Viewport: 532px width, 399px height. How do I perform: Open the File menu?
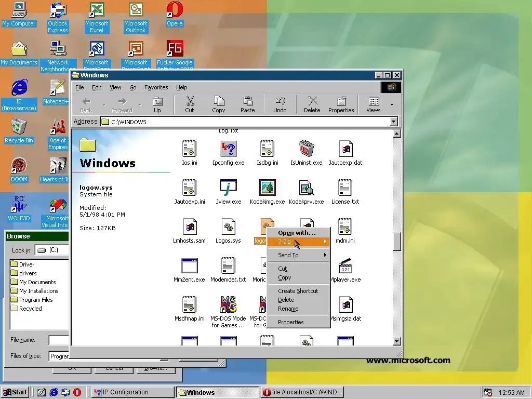pyautogui.click(x=79, y=87)
